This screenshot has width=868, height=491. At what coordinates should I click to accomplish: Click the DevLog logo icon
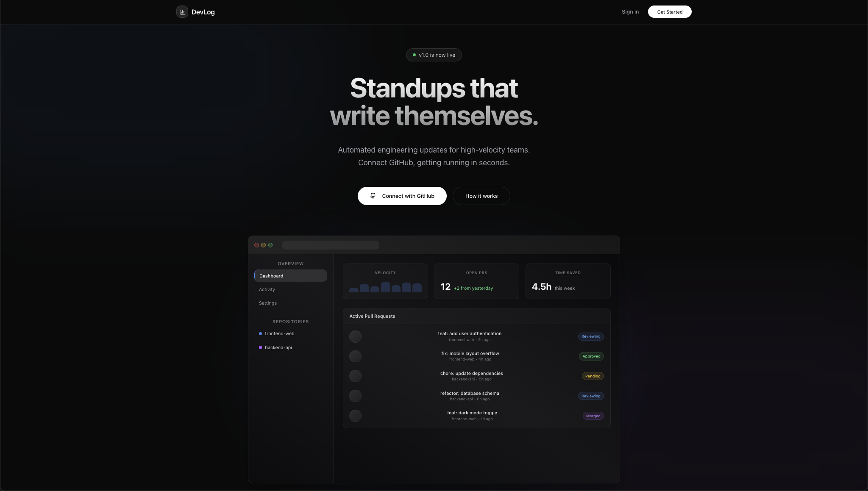pyautogui.click(x=182, y=12)
